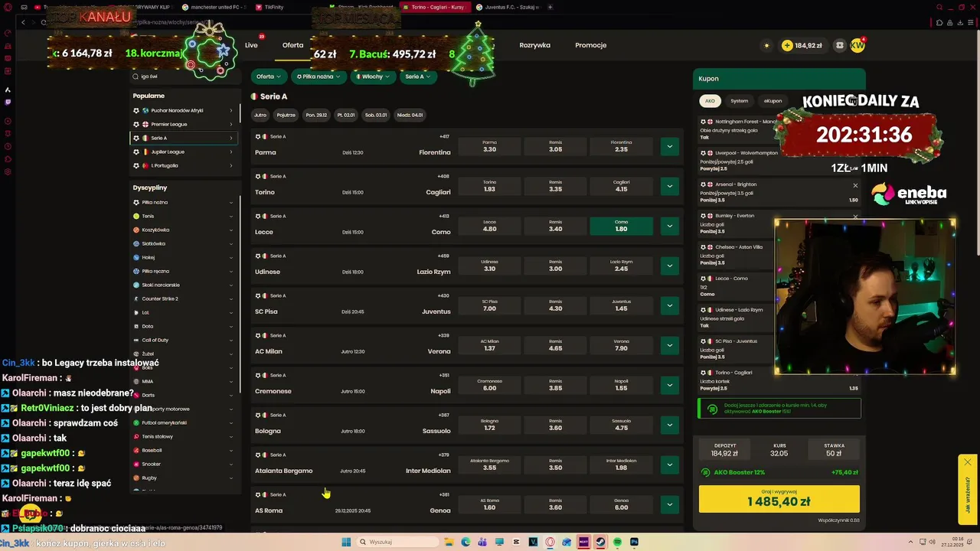The width and height of the screenshot is (980, 551).
Task: Expand the Counter Strike 2 discipline
Action: tap(184, 298)
